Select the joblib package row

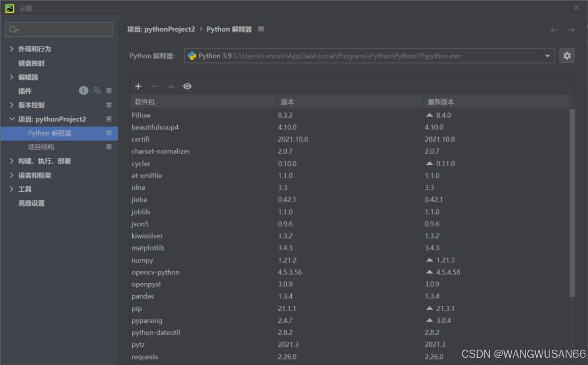coord(350,212)
